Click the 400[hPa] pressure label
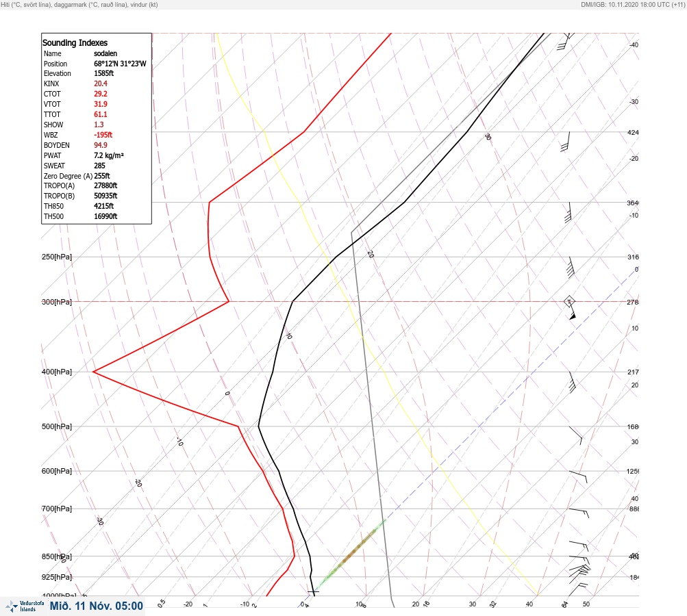This screenshot has width=687, height=616. tap(57, 372)
